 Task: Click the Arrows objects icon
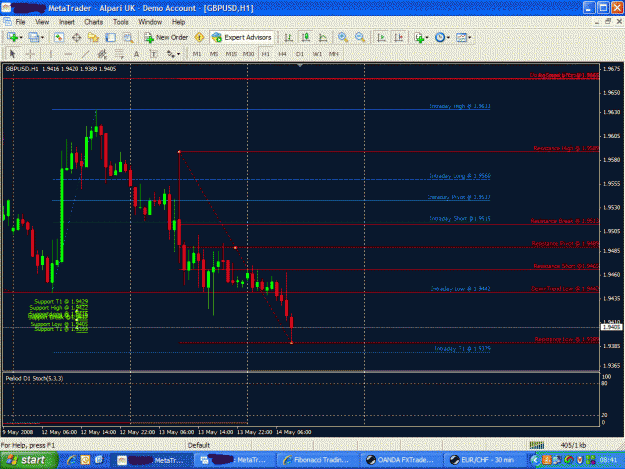[171, 54]
